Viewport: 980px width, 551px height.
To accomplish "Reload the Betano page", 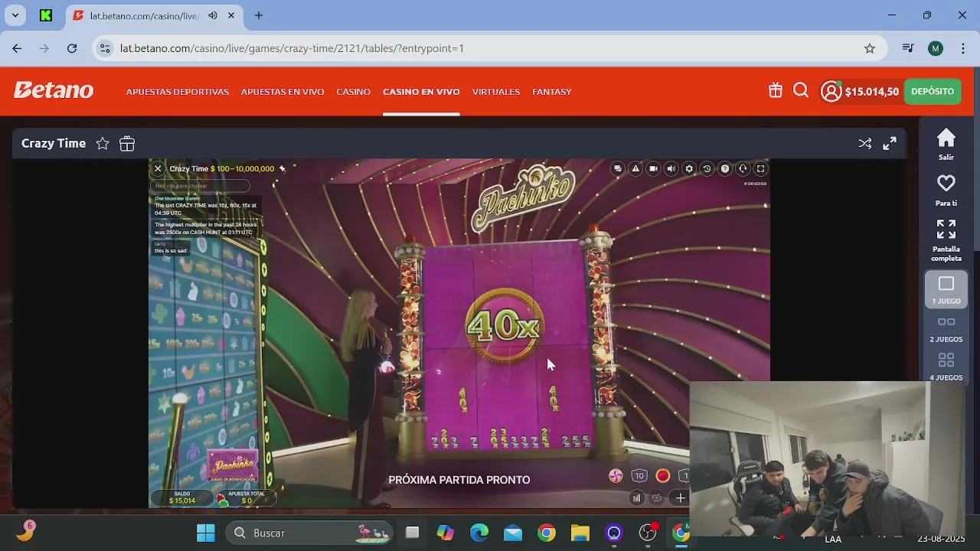I will point(72,48).
